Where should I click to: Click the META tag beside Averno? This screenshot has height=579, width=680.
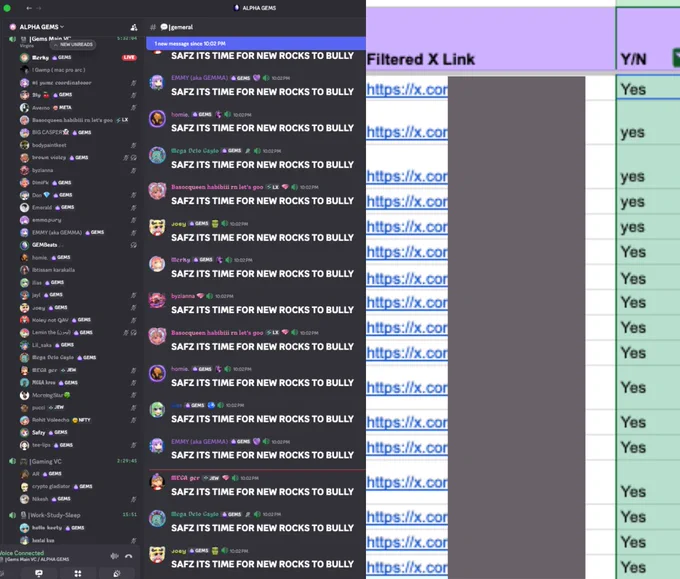point(62,108)
